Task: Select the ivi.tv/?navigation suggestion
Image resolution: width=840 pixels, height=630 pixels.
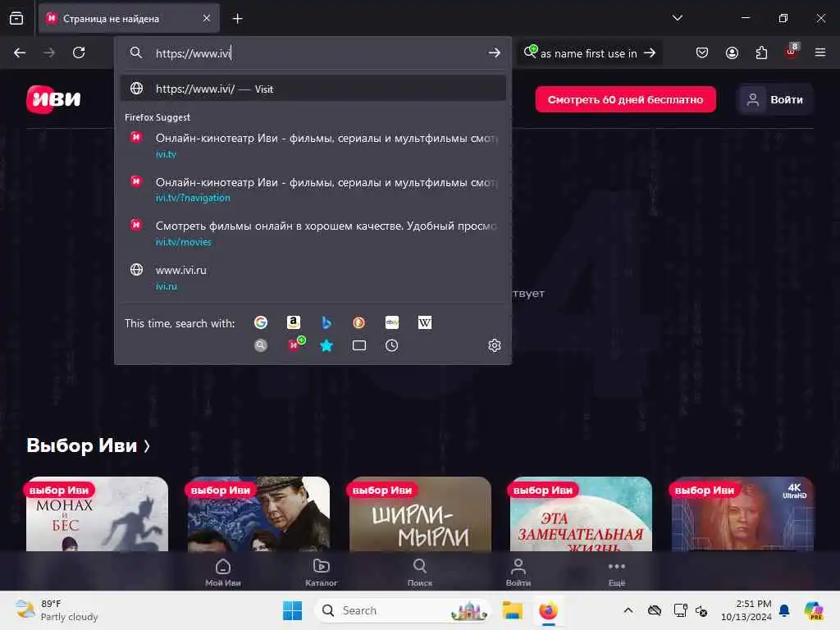Action: tap(313, 189)
